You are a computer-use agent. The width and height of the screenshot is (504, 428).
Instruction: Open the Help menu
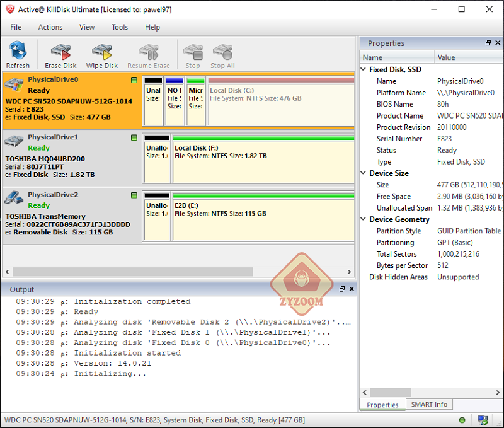pyautogui.click(x=152, y=27)
